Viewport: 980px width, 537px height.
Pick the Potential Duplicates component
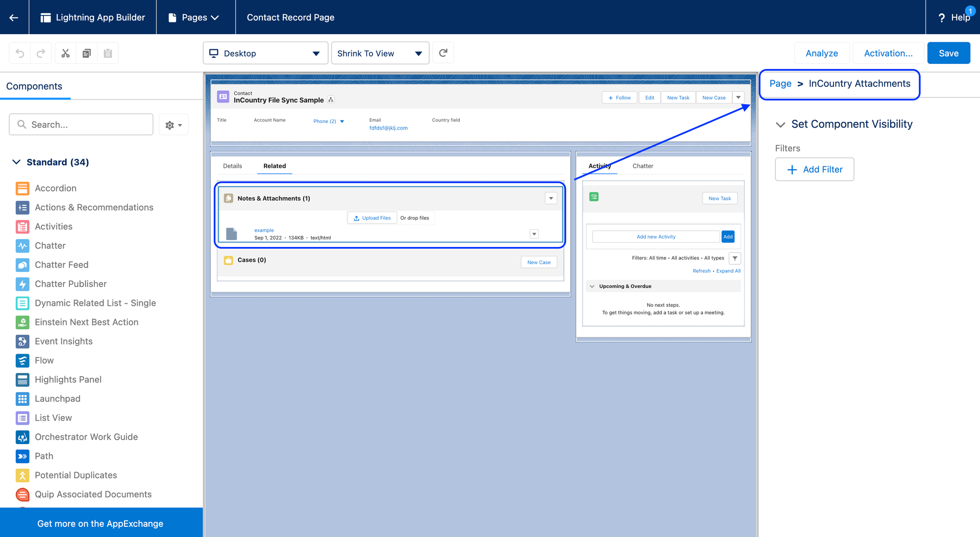pos(66,475)
